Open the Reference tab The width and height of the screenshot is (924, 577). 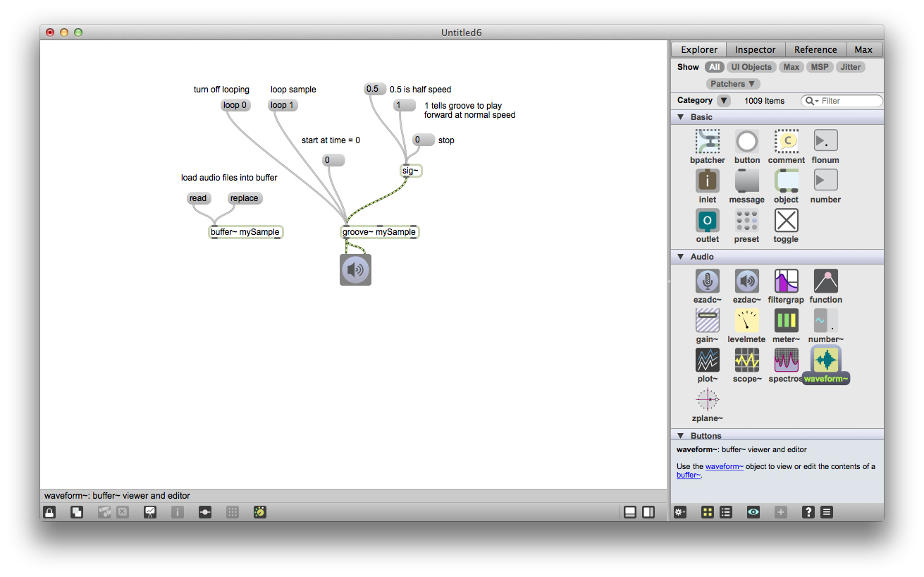pyautogui.click(x=815, y=49)
